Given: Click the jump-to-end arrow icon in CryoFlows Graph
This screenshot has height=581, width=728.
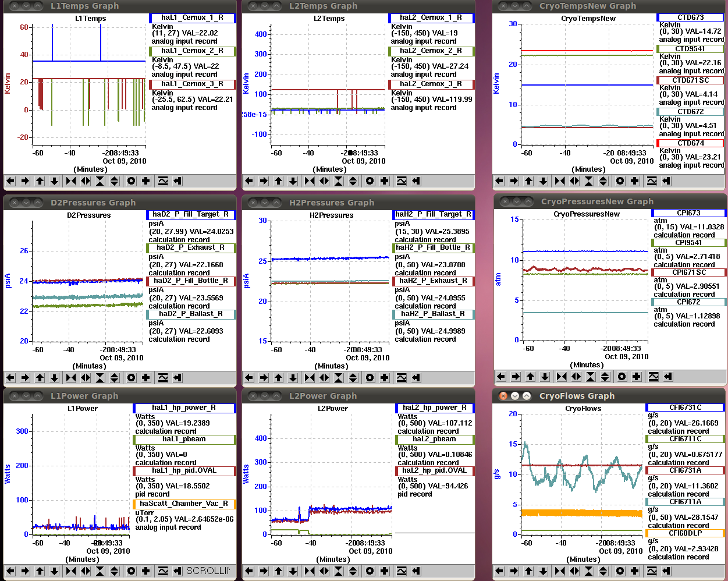Looking at the screenshot, I should [x=666, y=571].
